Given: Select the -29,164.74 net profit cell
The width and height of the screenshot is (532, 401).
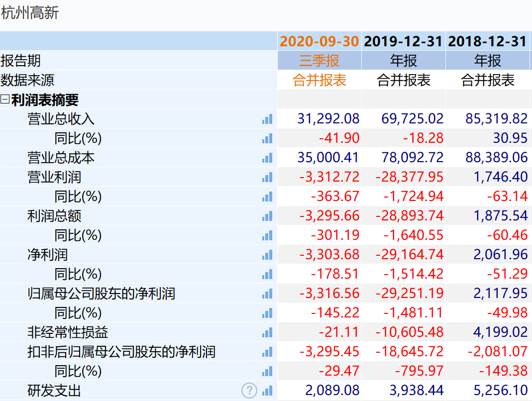Looking at the screenshot, I should pos(413,255).
